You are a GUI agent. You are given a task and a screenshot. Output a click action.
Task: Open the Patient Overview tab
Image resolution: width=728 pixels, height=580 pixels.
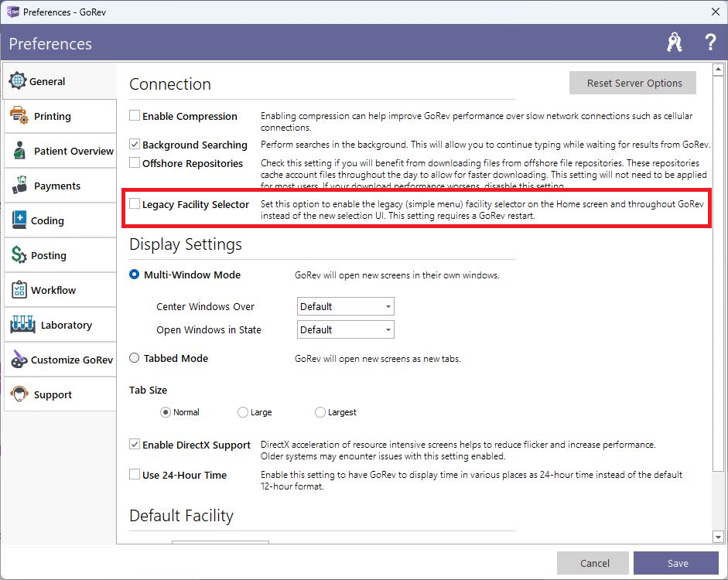click(60, 150)
